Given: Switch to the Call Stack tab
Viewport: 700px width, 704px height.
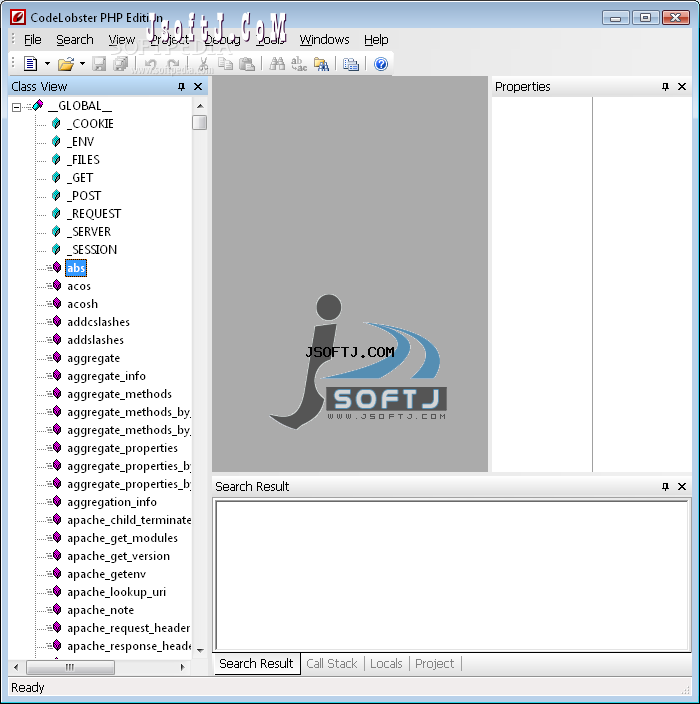Looking at the screenshot, I should tap(331, 664).
